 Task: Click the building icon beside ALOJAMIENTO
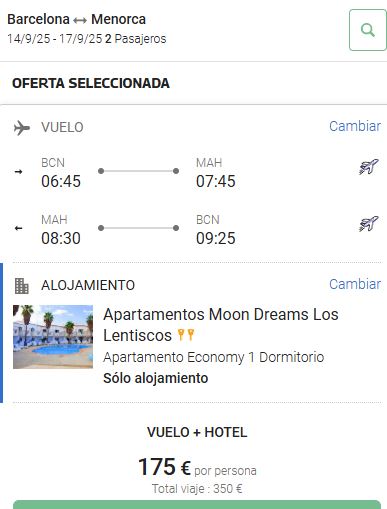[22, 286]
